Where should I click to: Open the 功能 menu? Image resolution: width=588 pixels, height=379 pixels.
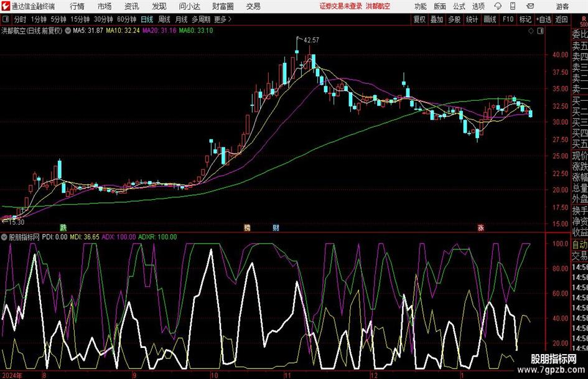coord(421,6)
